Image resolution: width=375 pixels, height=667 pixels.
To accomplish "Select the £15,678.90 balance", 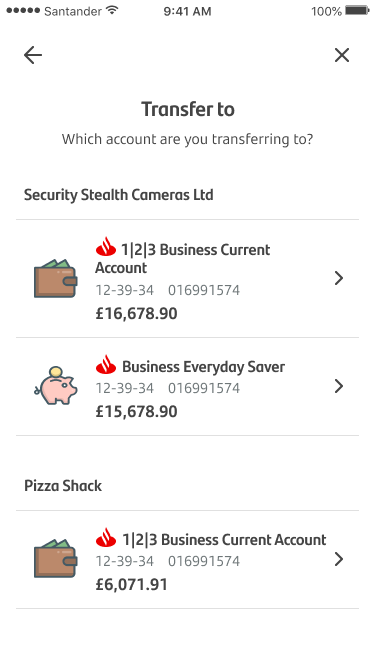I will [136, 411].
